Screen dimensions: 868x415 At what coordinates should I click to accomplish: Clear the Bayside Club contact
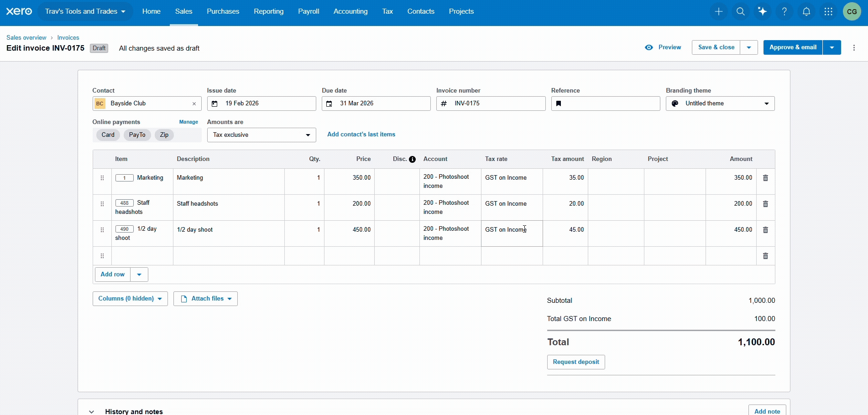point(194,104)
